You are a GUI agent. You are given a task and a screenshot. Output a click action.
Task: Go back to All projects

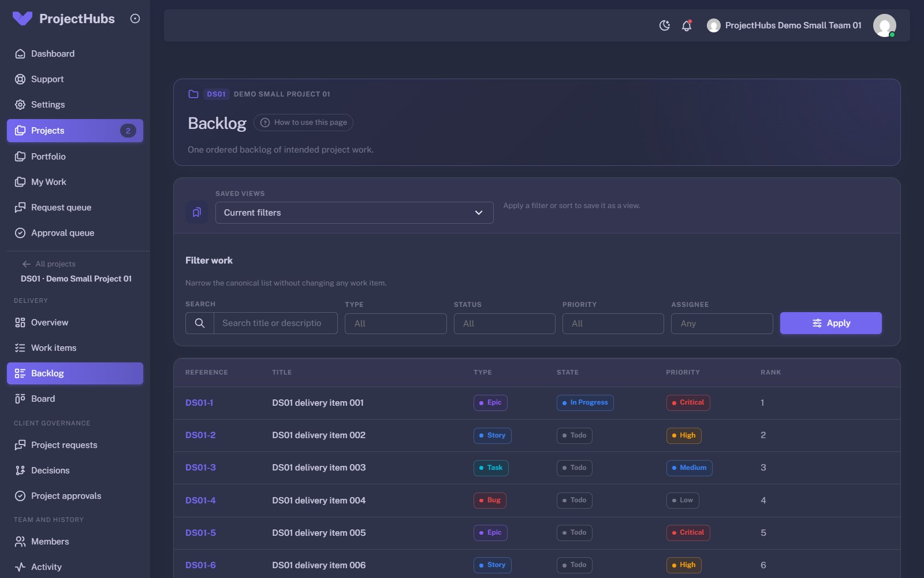49,264
